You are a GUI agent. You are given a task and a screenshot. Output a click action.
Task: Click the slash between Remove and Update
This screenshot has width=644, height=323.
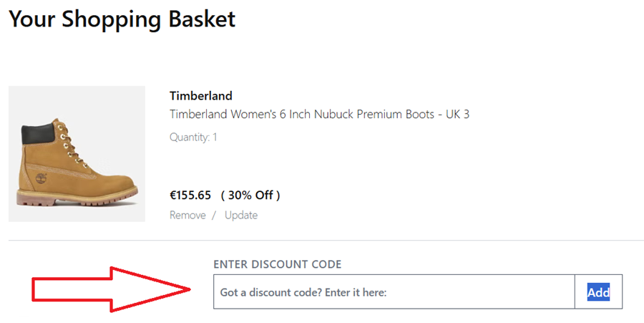coord(213,215)
